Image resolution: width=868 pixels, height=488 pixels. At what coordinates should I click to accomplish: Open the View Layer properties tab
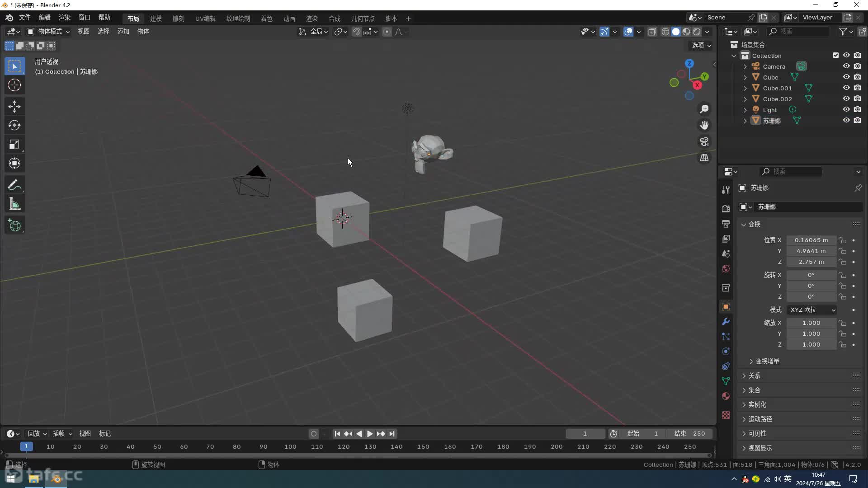click(726, 239)
